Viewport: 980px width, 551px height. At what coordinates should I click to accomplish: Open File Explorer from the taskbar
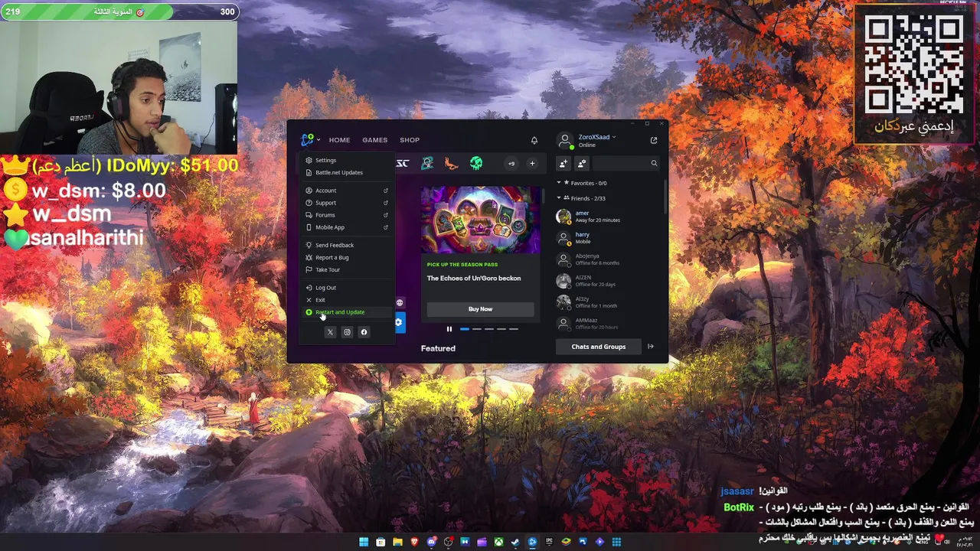click(397, 542)
